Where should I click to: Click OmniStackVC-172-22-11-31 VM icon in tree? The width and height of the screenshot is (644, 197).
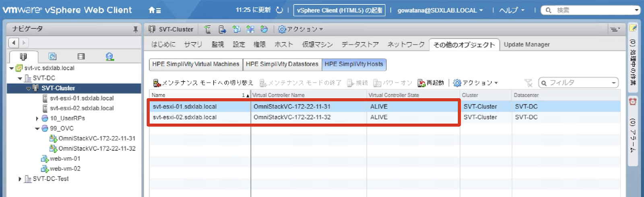[x=53, y=139]
